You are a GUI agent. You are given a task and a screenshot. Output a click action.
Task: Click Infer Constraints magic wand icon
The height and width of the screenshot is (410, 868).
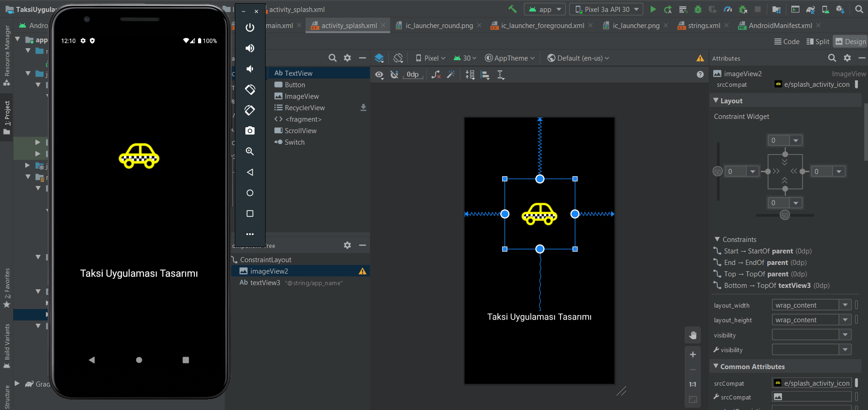pos(451,75)
